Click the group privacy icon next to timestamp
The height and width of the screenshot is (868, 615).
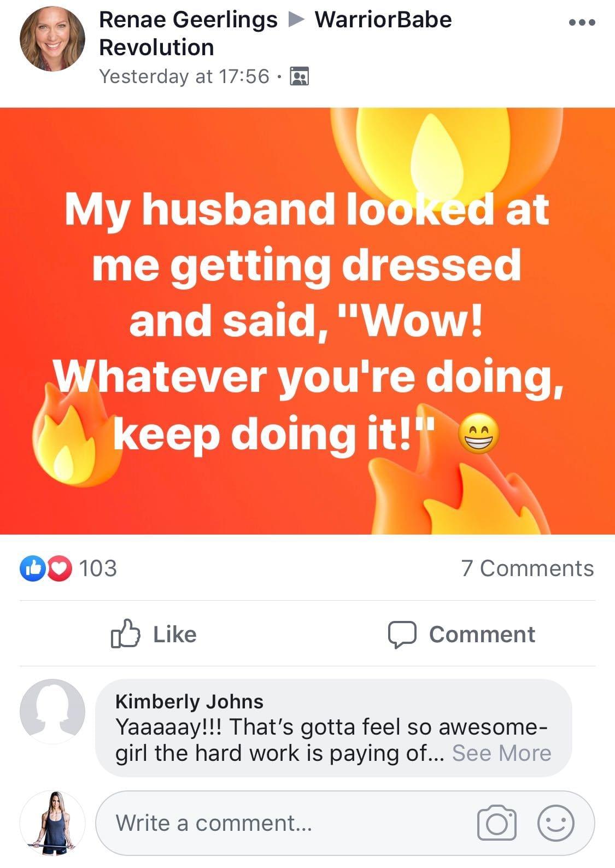point(299,77)
